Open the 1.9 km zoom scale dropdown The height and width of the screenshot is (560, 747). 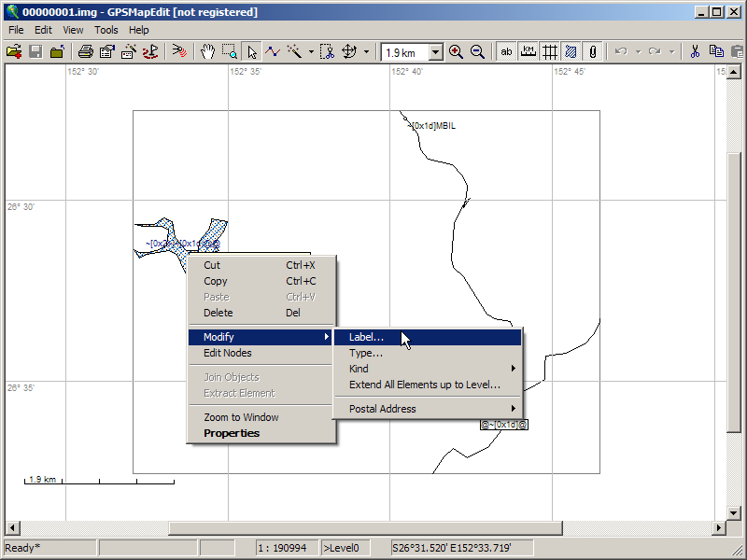(435, 53)
